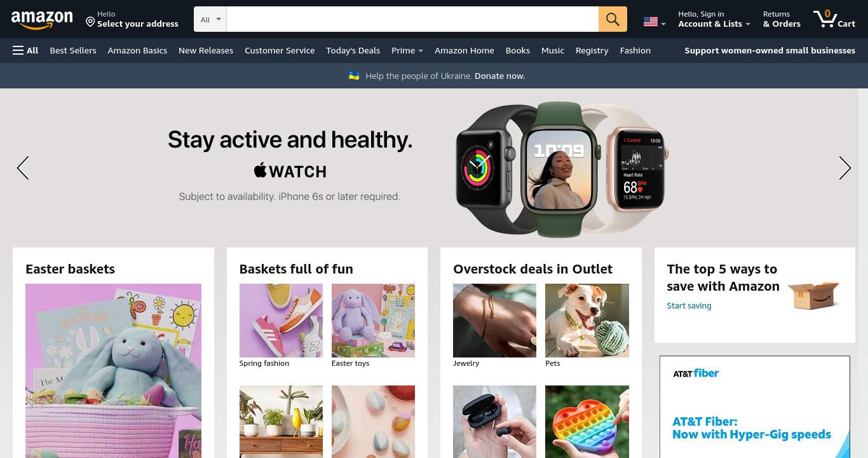The image size is (868, 458).
Task: Open the shopping cart icon
Action: [x=834, y=19]
